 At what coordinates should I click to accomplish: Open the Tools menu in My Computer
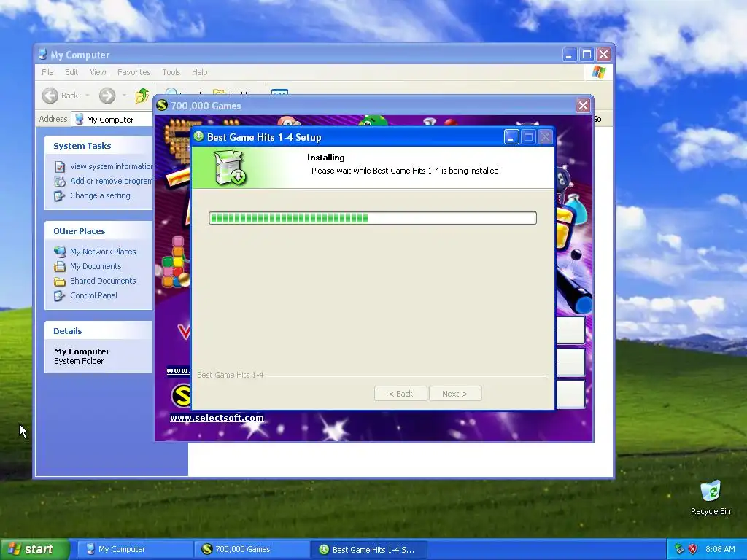click(x=171, y=72)
